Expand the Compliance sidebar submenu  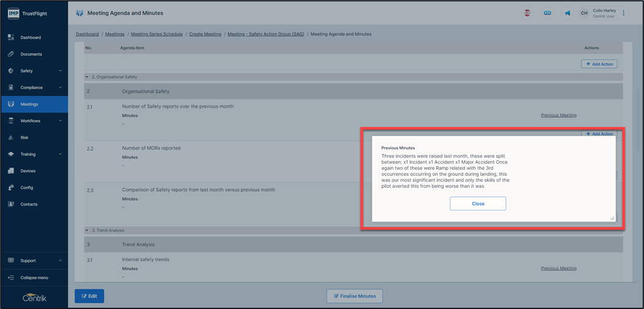pyautogui.click(x=60, y=88)
